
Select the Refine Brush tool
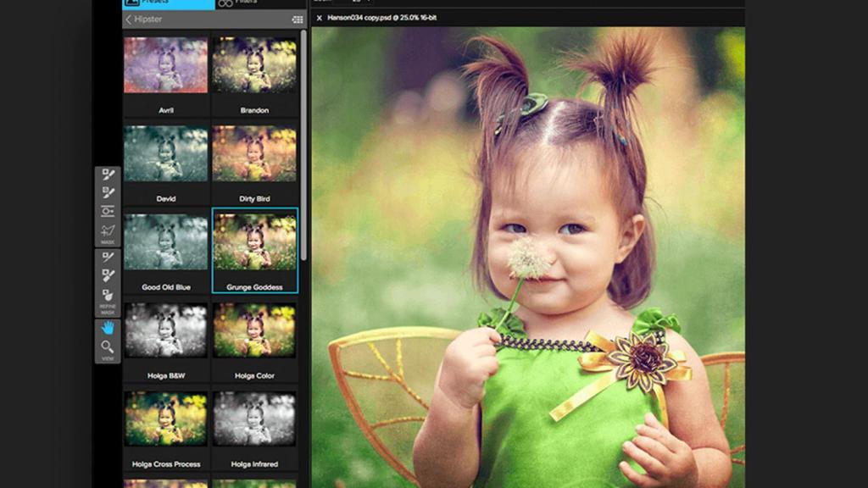tap(108, 258)
